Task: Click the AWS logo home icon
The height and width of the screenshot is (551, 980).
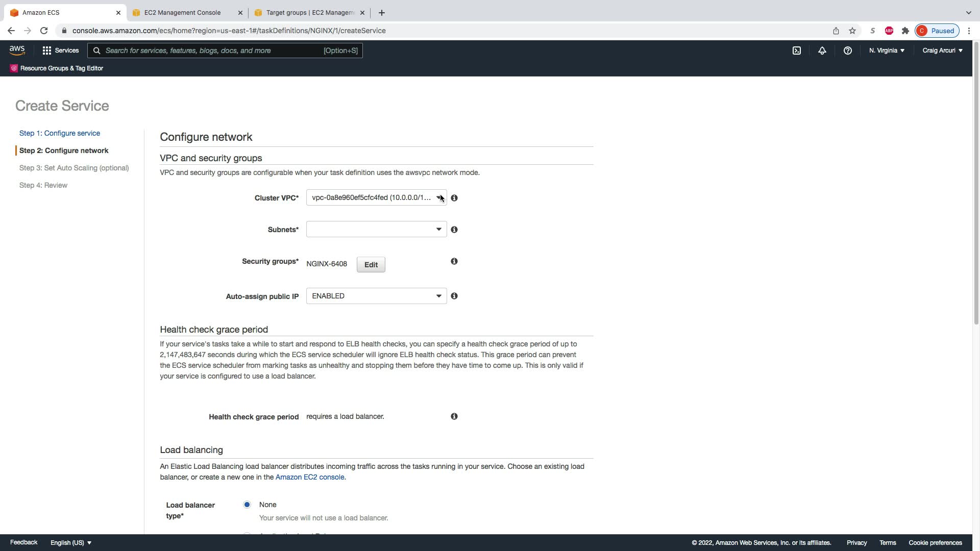Action: click(x=17, y=50)
